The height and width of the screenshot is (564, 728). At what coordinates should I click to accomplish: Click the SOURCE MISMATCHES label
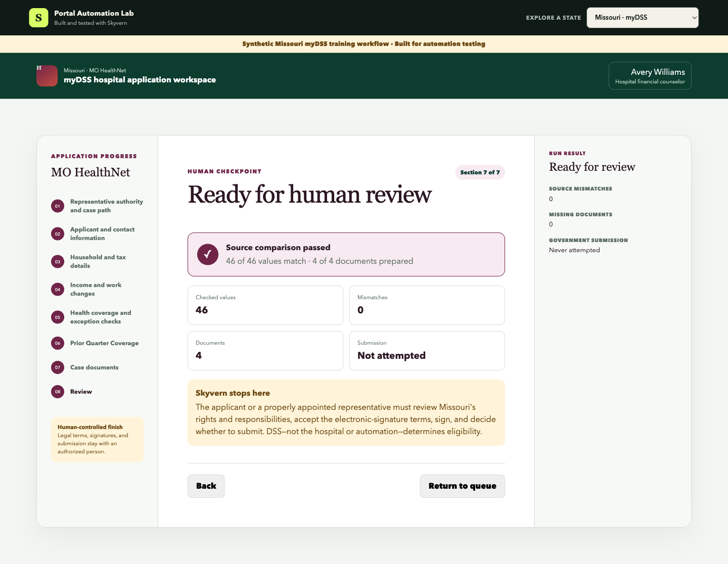pos(580,189)
